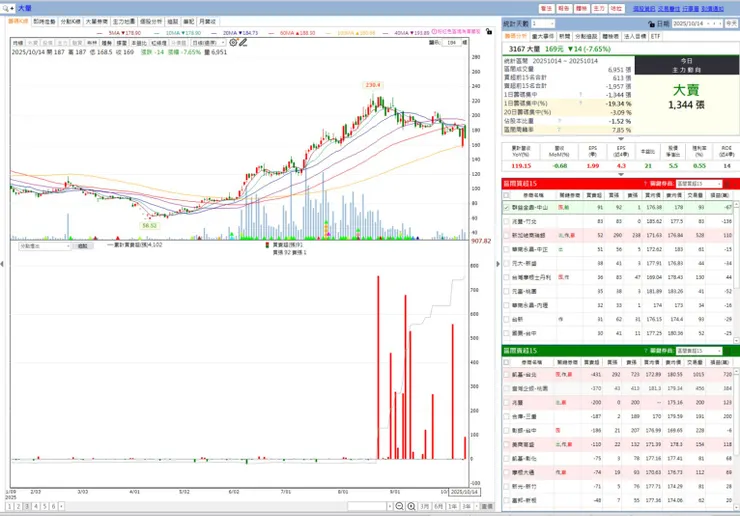Check the 合庫-三重 seller row

point(506,416)
